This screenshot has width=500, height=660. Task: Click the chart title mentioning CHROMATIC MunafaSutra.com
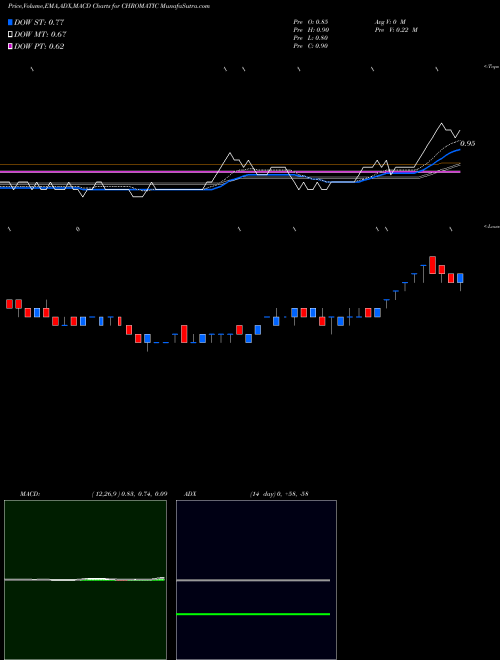pyautogui.click(x=109, y=6)
